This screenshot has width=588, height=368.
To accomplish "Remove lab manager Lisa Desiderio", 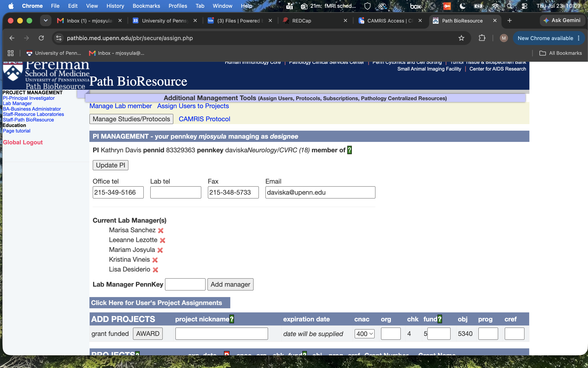I will pos(156,270).
